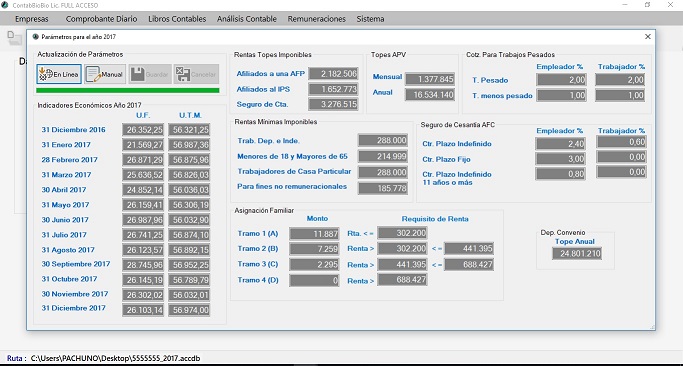The image size is (683, 366).
Task: Click the Trab. Dep. e Inde. minimum field
Action: tap(383, 140)
